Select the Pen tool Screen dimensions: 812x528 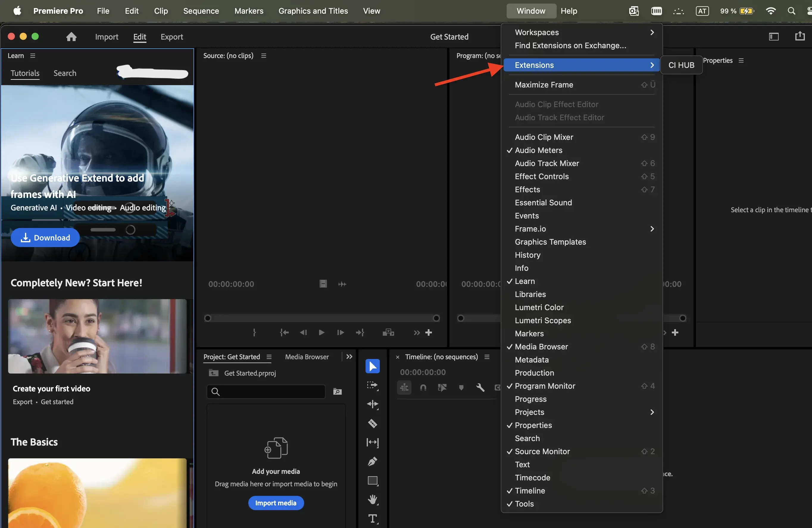point(373,462)
